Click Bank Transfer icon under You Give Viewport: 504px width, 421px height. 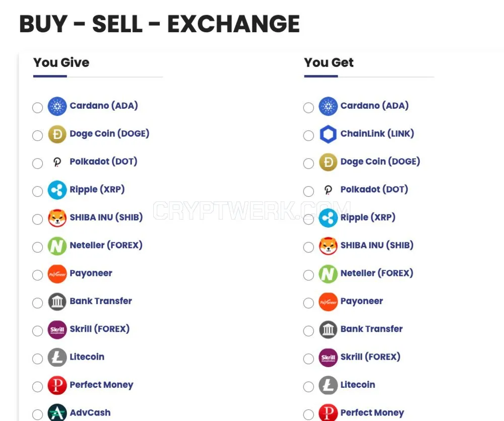pyautogui.click(x=57, y=302)
